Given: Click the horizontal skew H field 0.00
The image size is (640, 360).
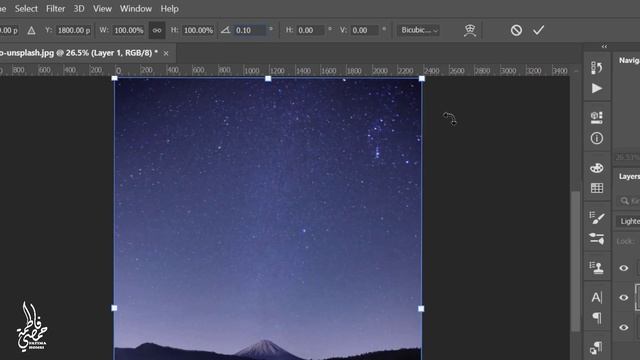Looking at the screenshot, I should [x=310, y=30].
